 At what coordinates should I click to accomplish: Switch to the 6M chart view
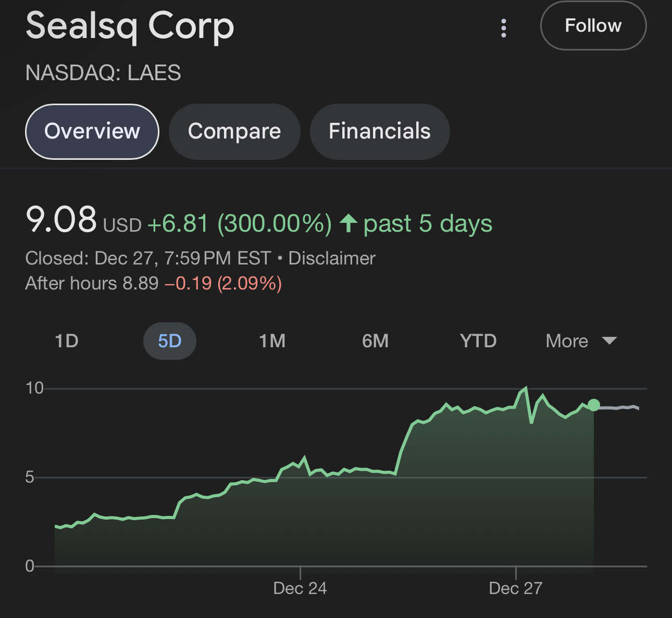point(375,341)
